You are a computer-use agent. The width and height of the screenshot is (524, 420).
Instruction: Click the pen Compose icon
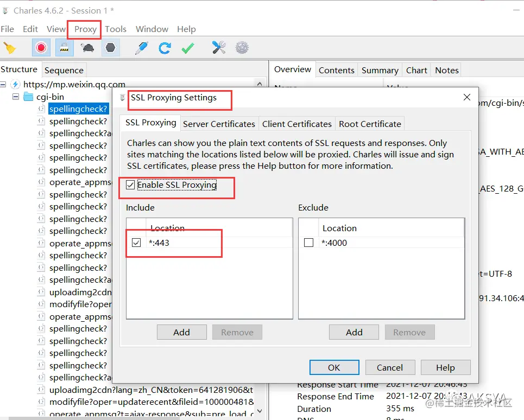(142, 48)
